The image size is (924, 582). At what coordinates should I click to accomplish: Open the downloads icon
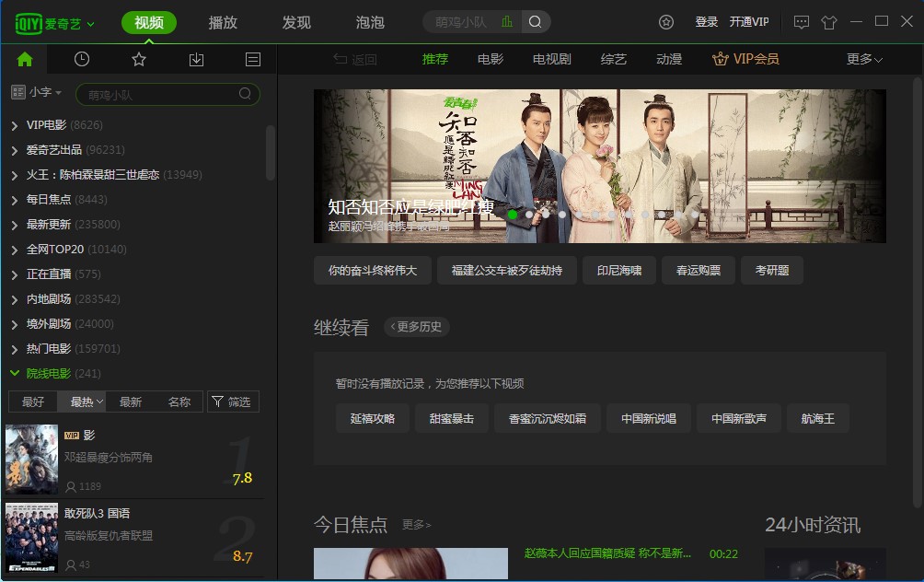pyautogui.click(x=196, y=59)
